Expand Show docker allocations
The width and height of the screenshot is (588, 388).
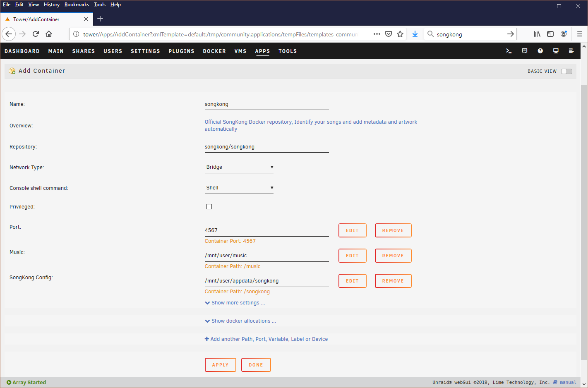[240, 321]
